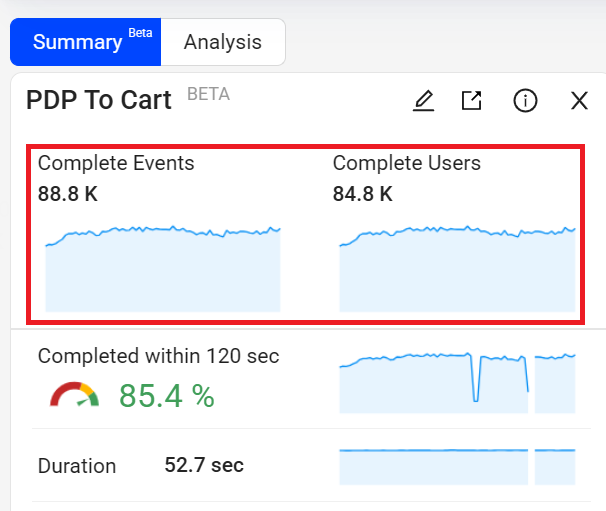This screenshot has width=606, height=511.
Task: Select the Complete Users label
Action: (x=407, y=163)
